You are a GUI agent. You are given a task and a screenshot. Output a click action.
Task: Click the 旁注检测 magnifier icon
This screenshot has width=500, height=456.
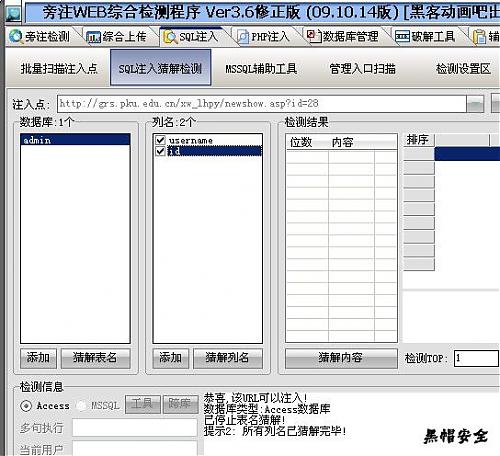tap(15, 36)
